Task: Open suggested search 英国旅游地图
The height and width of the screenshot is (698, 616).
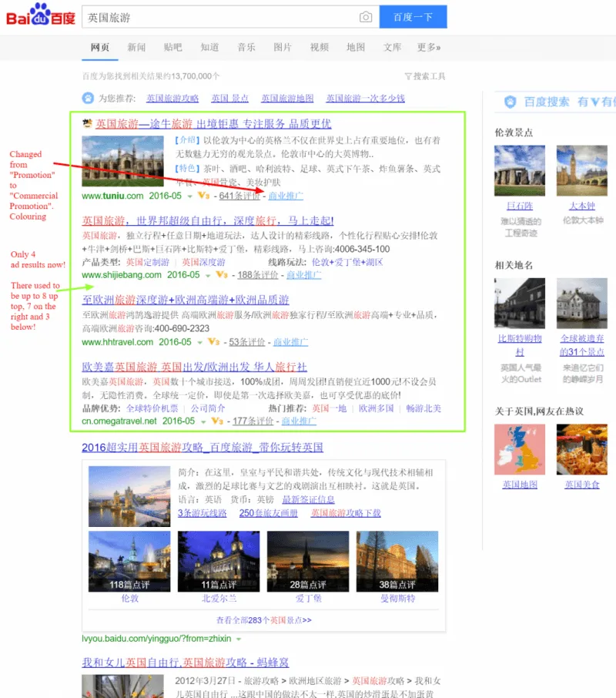Action: 287,99
